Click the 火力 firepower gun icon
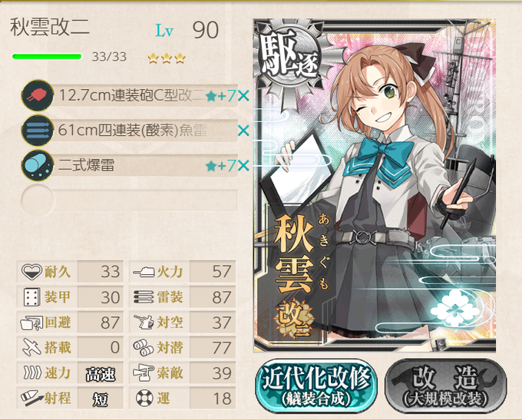 [x=144, y=272]
